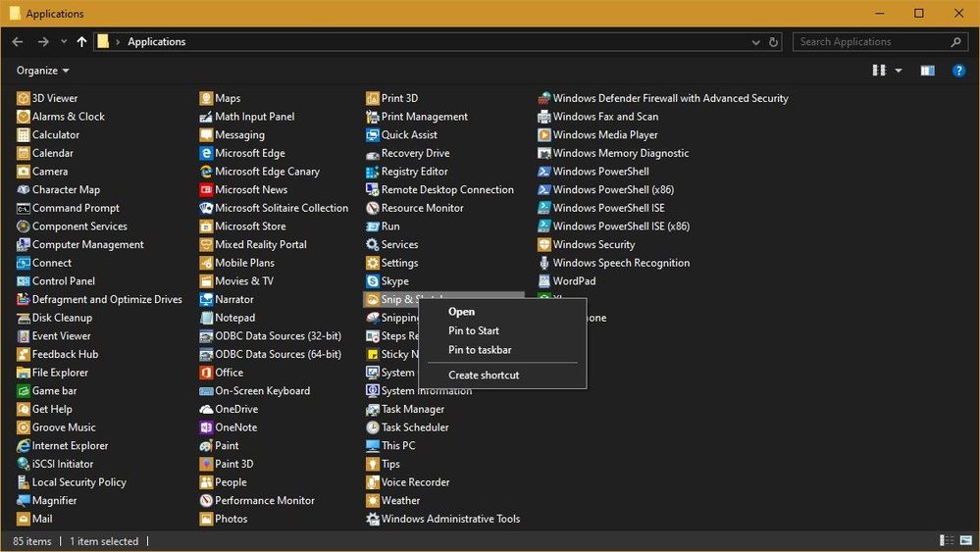980x552 pixels.
Task: Switch to details view in status bar
Action: (x=947, y=541)
